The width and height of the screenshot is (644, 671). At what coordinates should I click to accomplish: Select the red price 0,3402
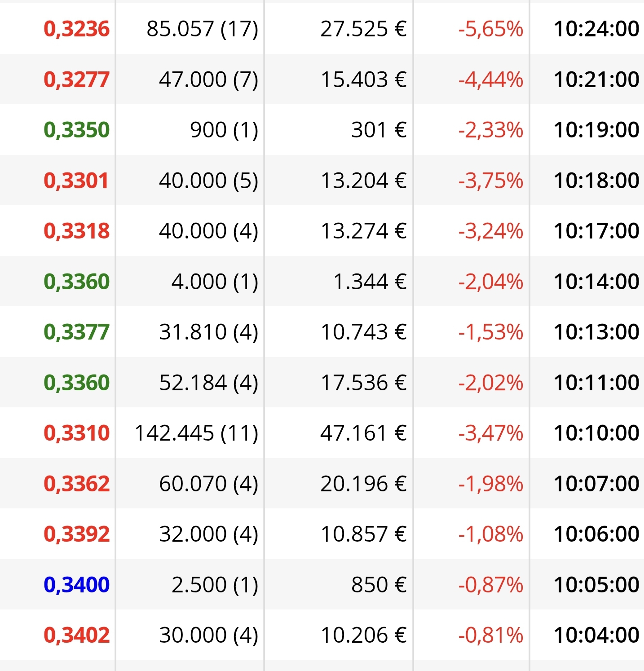[77, 635]
